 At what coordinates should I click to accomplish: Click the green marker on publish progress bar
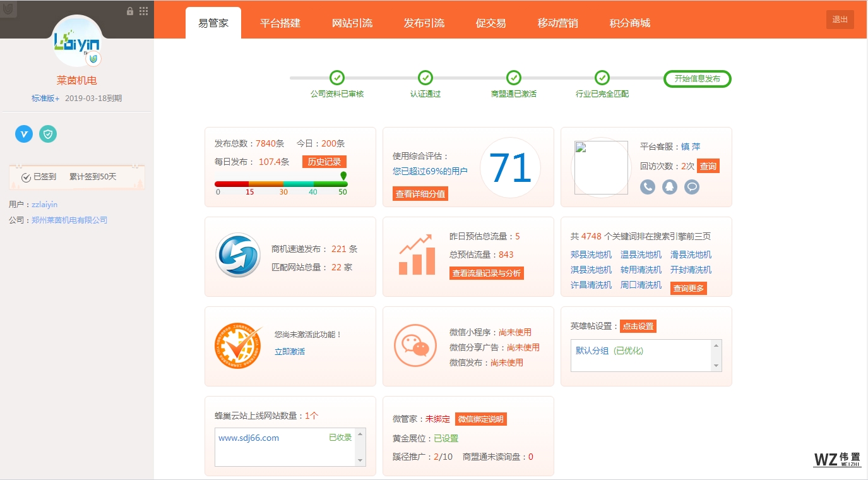point(343,176)
